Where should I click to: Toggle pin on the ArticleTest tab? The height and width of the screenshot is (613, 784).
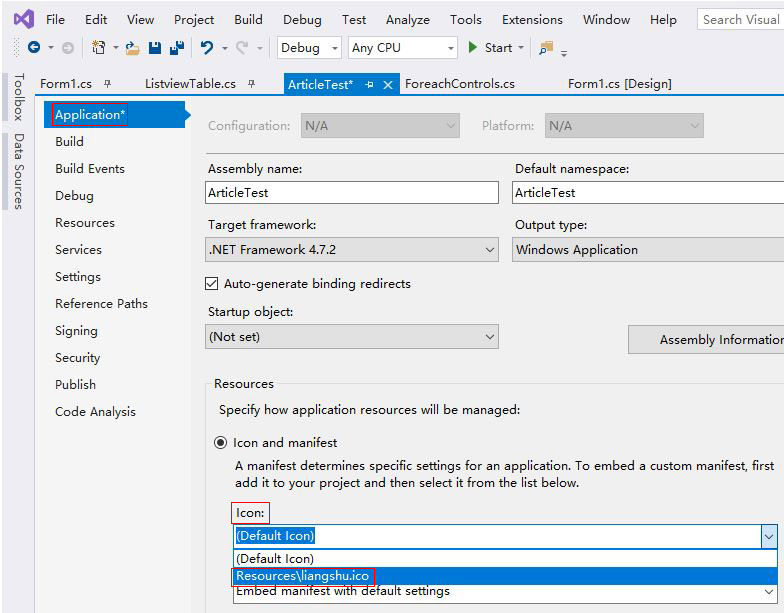pyautogui.click(x=370, y=84)
